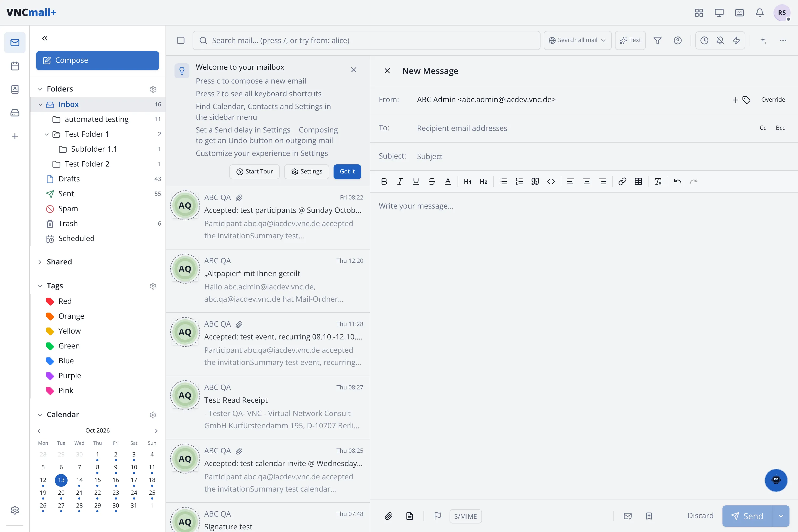Open Calendar from left sidebar

coord(15,66)
